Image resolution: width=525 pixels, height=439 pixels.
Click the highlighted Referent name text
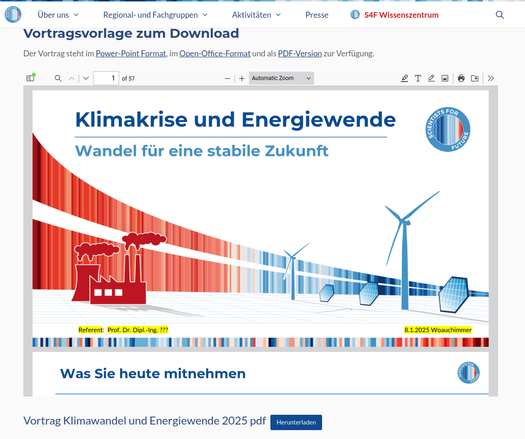pos(138,330)
